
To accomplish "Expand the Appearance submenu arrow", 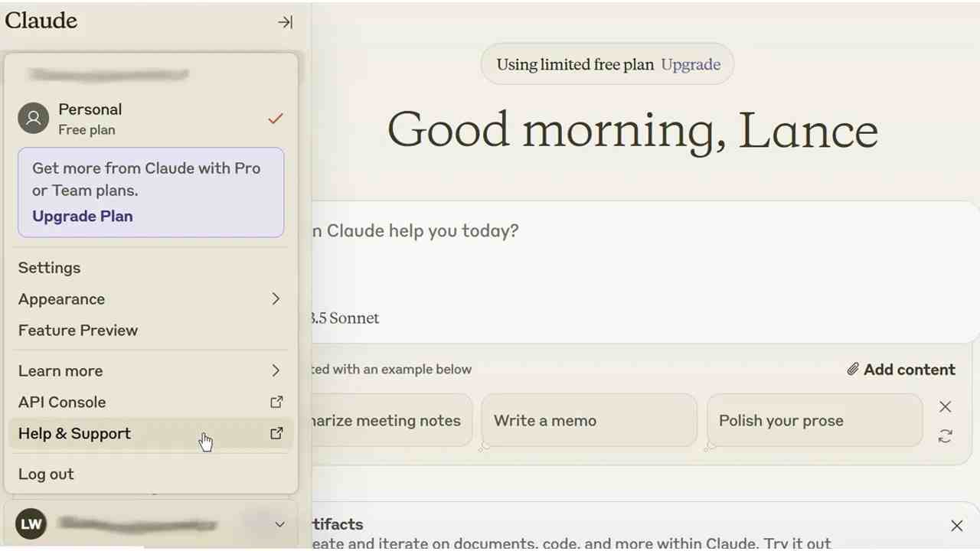I will click(276, 298).
